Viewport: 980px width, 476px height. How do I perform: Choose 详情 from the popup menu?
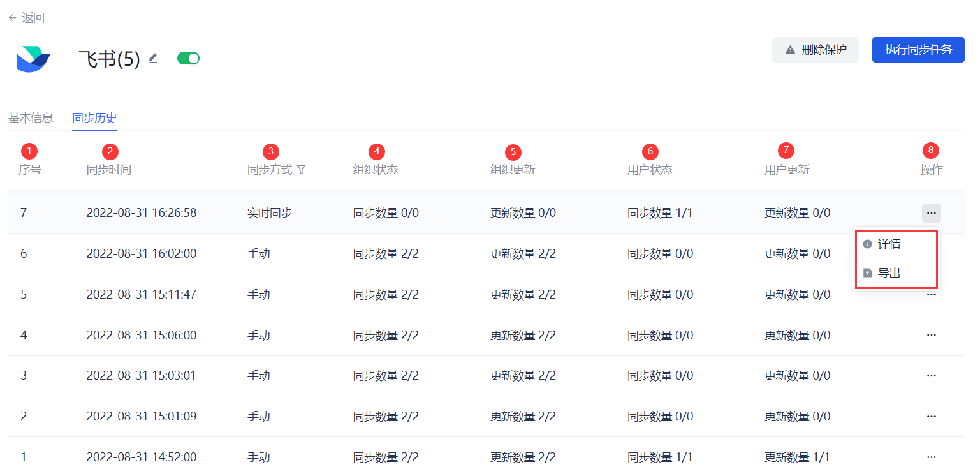889,244
